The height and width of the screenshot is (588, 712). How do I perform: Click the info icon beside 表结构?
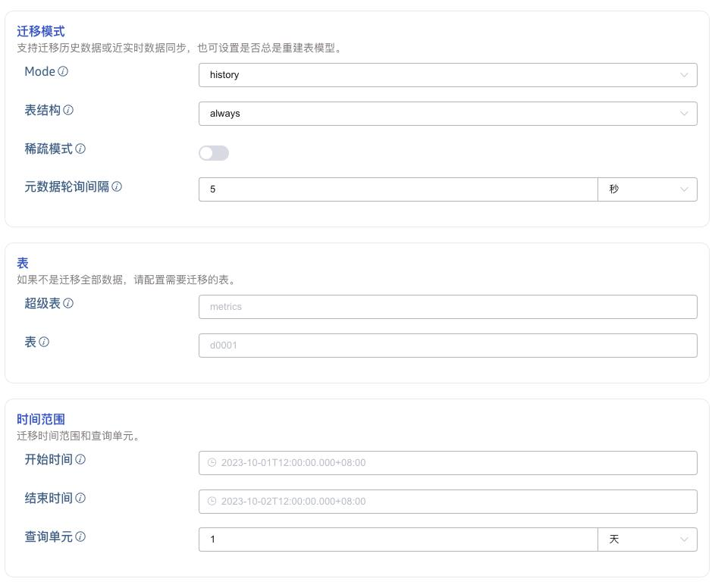[x=68, y=110]
